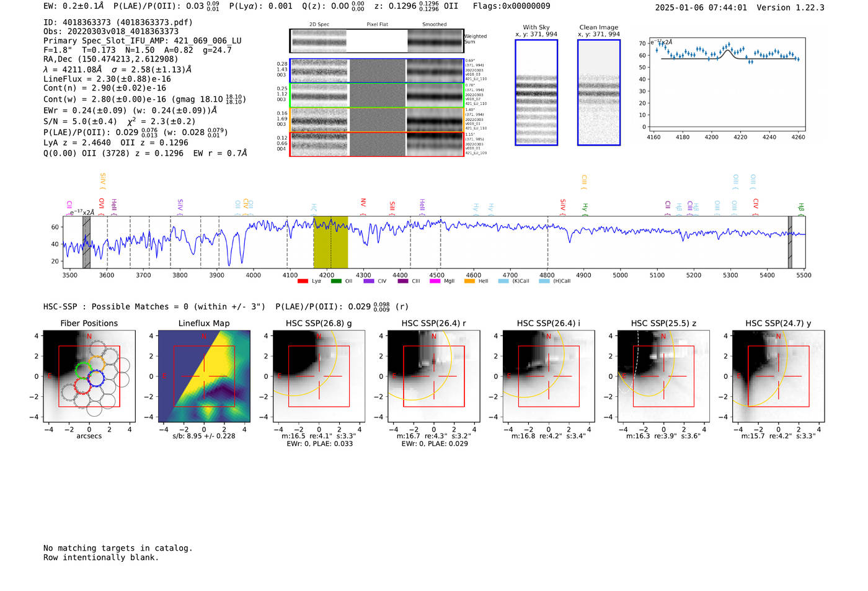Image resolution: width=868 pixels, height=591 pixels.
Task: Click 'No matching targets in catalog.' text
Action: [118, 548]
